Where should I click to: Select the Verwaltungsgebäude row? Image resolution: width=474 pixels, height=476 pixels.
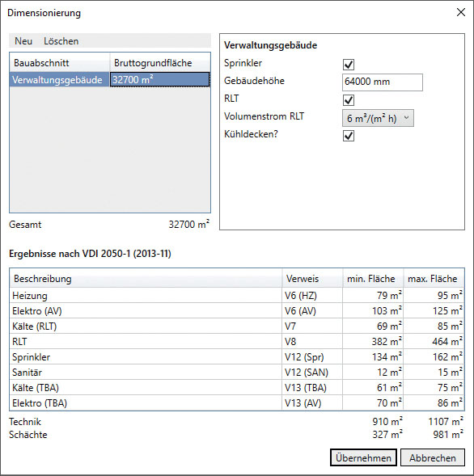point(110,79)
